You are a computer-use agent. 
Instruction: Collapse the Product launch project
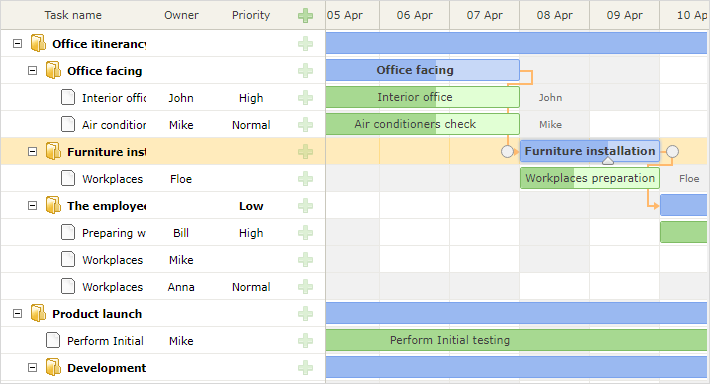[x=17, y=314]
